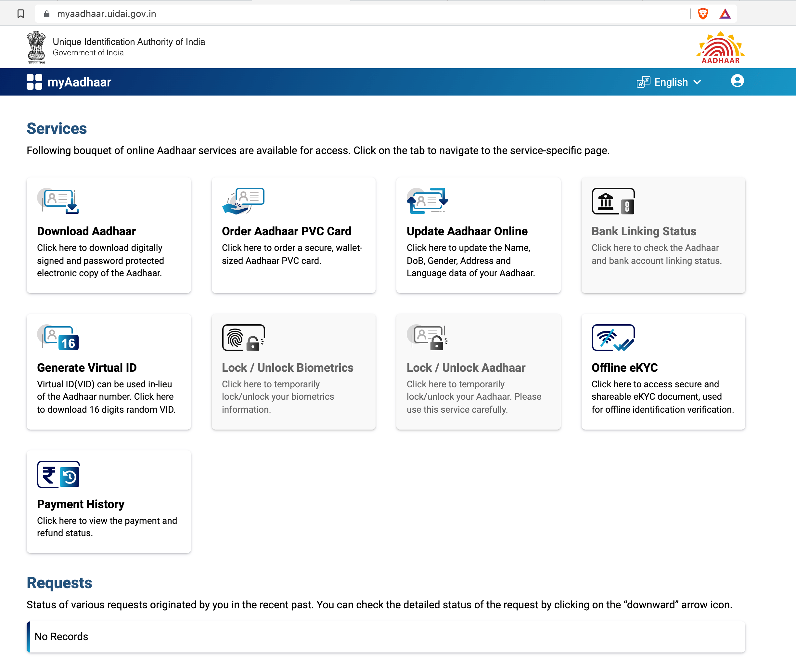The height and width of the screenshot is (672, 796).
Task: Click the 'Following bouquet of online Aadhaar services' sentence
Action: [318, 150]
